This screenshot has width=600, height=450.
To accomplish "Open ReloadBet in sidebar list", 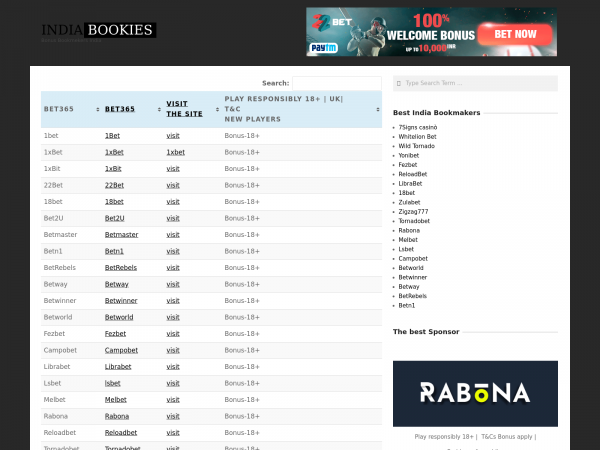I will coord(412,174).
